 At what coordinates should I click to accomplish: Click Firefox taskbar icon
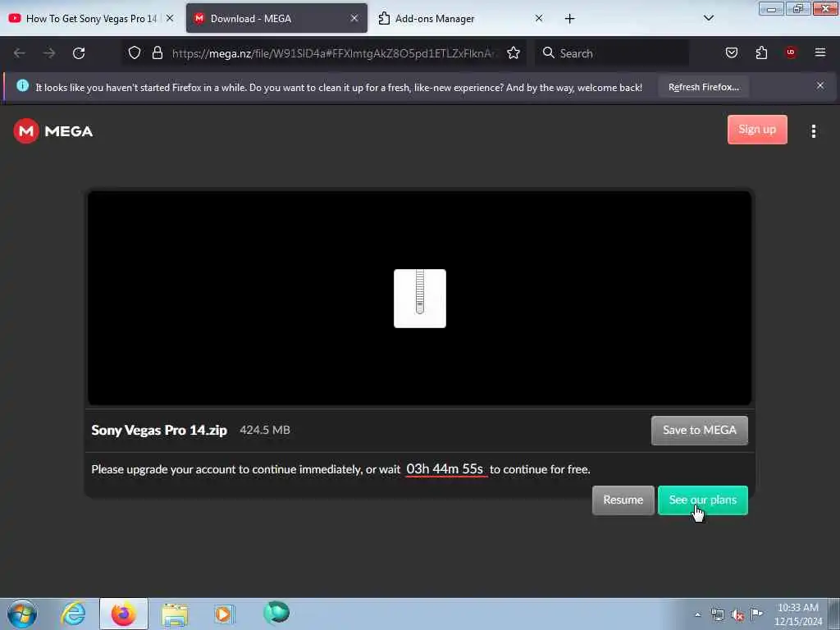click(123, 614)
